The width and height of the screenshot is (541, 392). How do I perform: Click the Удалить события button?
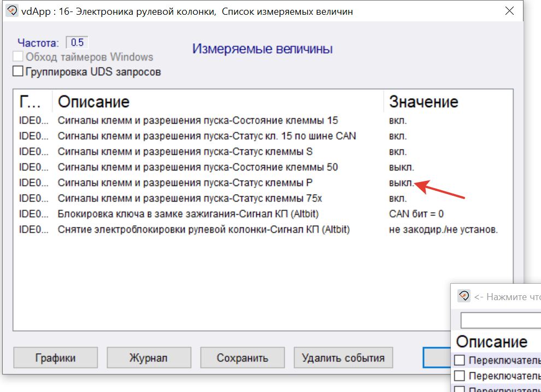pyautogui.click(x=343, y=358)
